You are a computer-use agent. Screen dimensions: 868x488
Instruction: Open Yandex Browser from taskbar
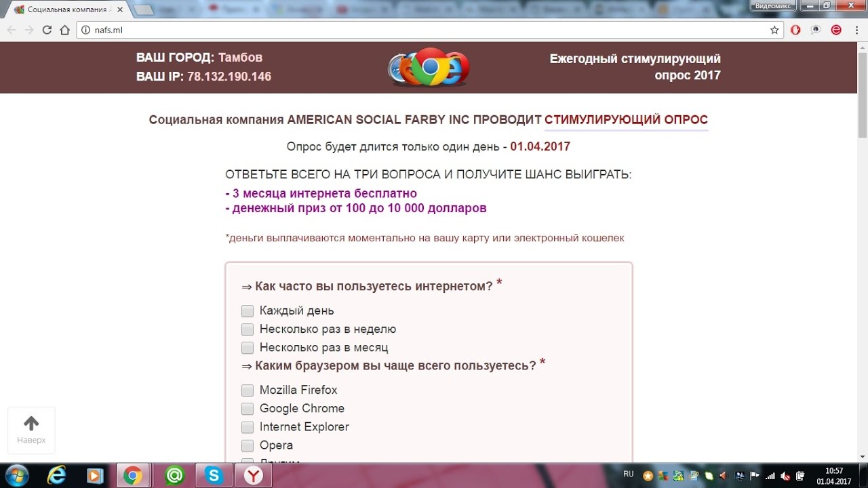tap(254, 476)
